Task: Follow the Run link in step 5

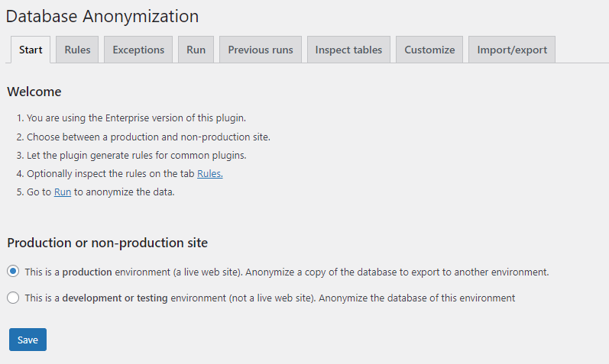Action: [x=63, y=192]
